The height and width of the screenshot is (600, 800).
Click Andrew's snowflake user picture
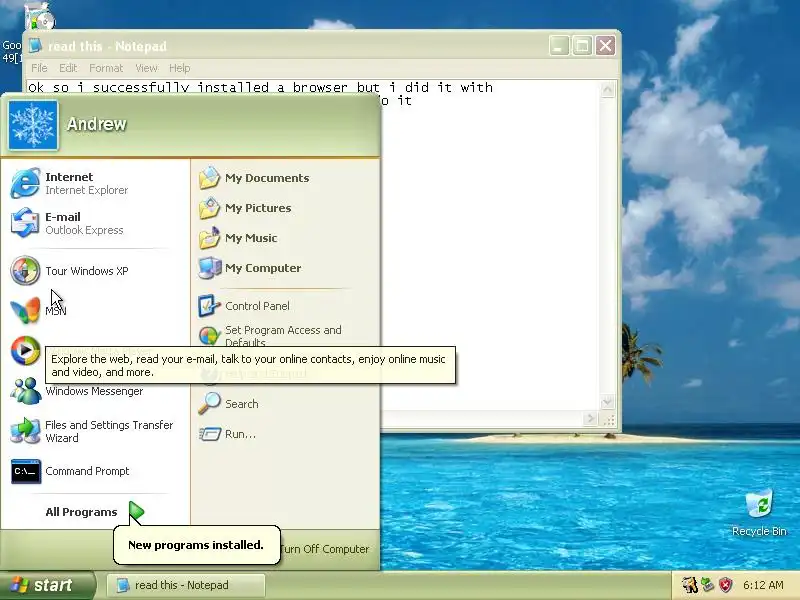[33, 125]
